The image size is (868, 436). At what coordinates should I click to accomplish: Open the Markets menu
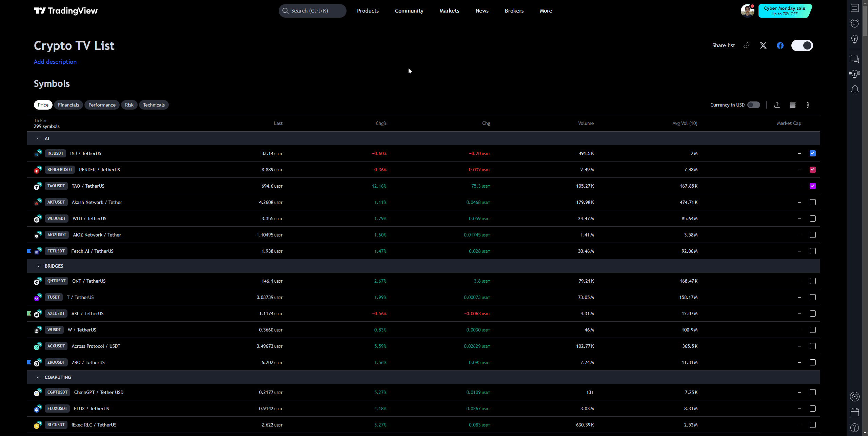click(x=449, y=11)
